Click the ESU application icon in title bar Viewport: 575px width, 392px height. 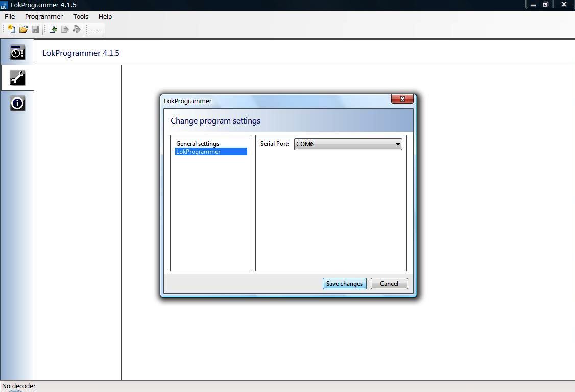[4, 5]
